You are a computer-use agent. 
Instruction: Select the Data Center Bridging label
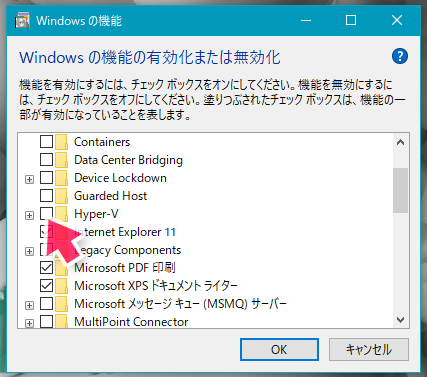[128, 160]
